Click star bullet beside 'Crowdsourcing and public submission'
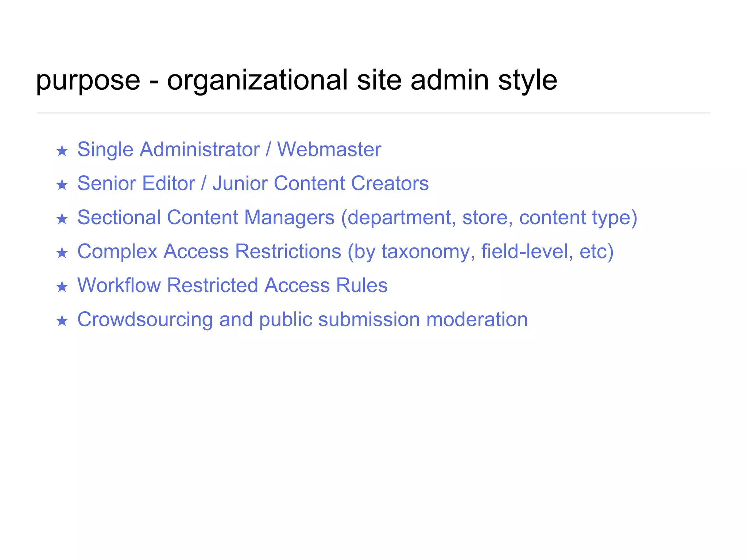Viewport: 747px width, 560px height. 62,321
